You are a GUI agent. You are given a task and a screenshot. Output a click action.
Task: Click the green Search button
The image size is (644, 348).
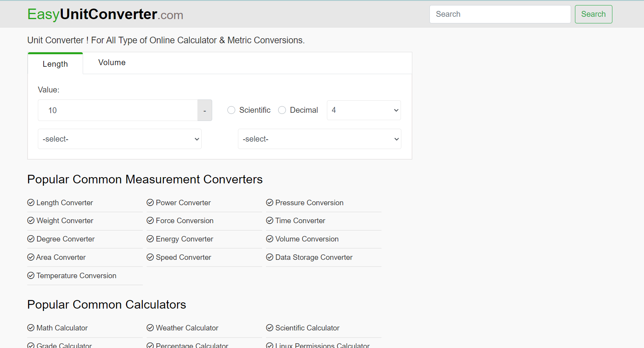(593, 14)
